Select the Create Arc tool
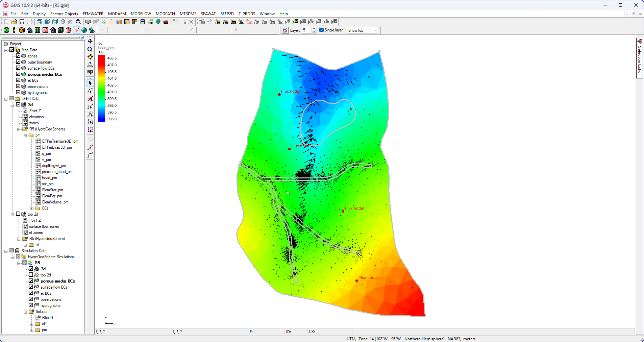This screenshot has height=342, width=644. (x=90, y=155)
